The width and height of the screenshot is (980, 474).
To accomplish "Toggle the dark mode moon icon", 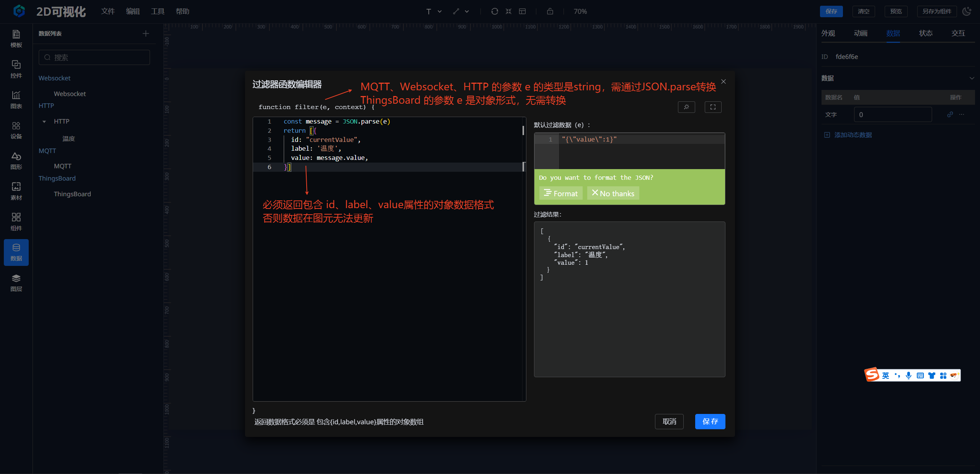I will tap(967, 11).
